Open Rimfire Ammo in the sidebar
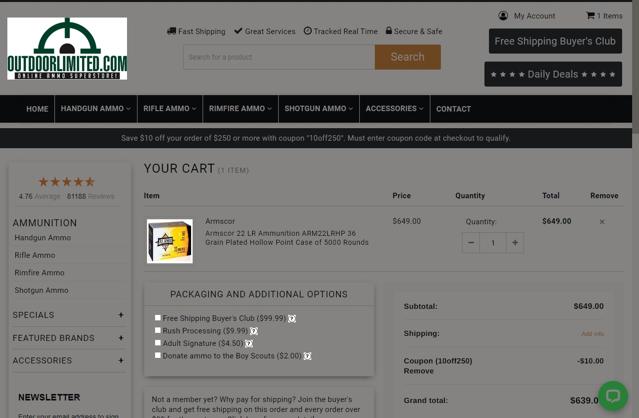639x418 pixels. point(39,273)
